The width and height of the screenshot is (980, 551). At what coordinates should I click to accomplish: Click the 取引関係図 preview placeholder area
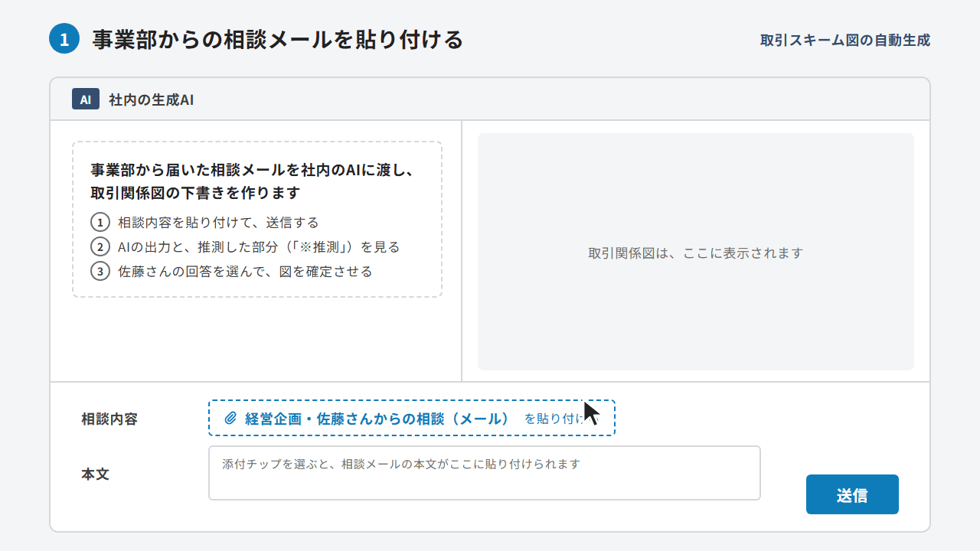pos(696,252)
